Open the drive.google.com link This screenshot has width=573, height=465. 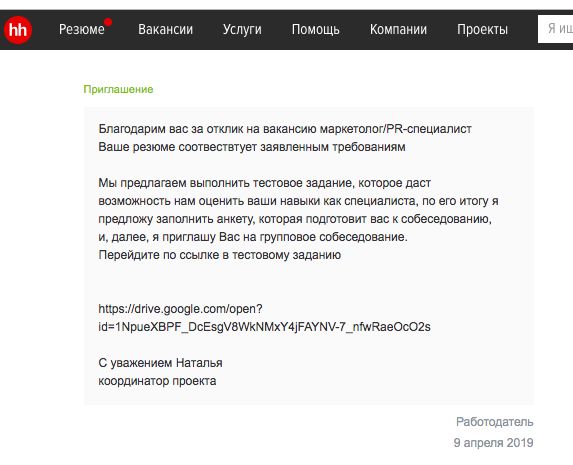coord(180,309)
